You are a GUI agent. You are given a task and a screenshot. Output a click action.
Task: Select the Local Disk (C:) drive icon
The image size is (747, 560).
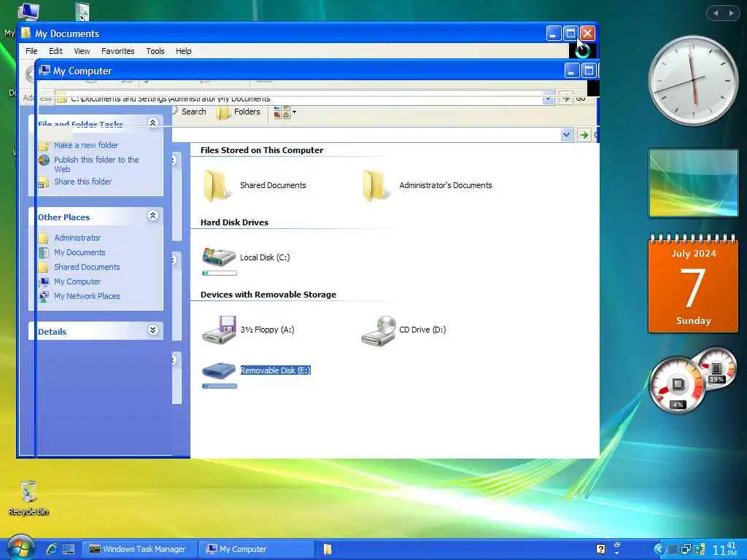click(x=219, y=257)
